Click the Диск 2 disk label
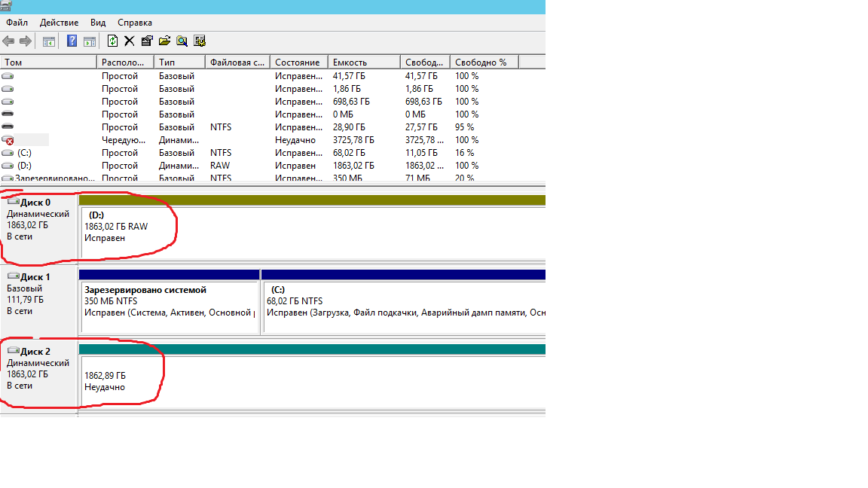Viewport: 868px width, 488px height. point(36,352)
